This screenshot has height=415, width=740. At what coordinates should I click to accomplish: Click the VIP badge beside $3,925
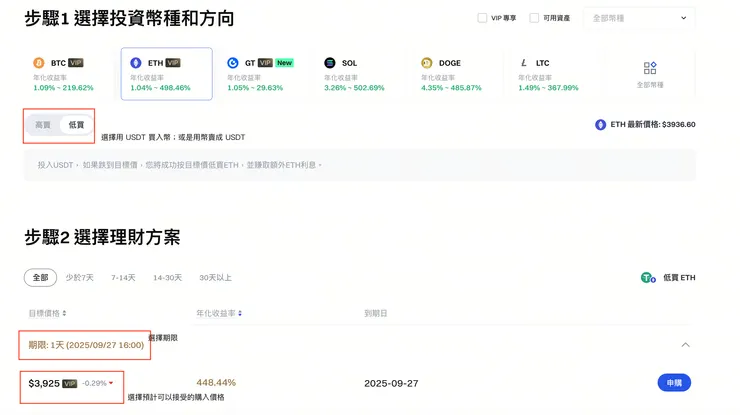[70, 383]
